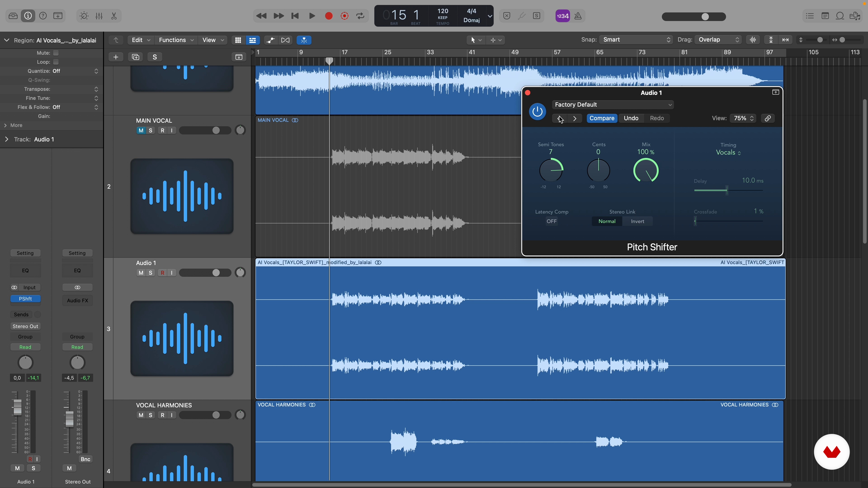Check the Region Loop checkbox
Viewport: 868px width, 488px height.
[x=56, y=62]
